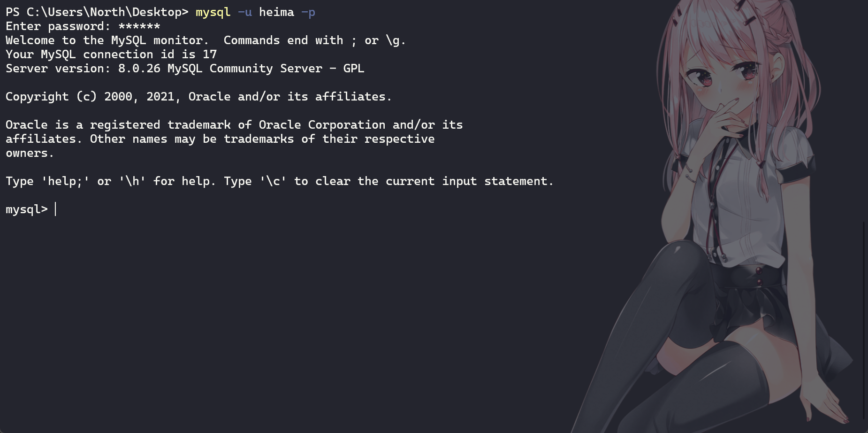
Task: Click the '\c' clear statement hint
Action: pyautogui.click(x=273, y=181)
